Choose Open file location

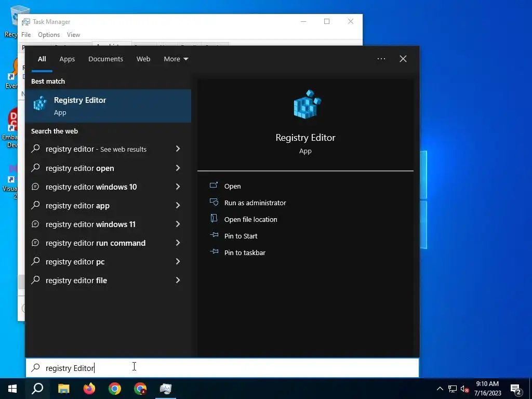tap(251, 220)
